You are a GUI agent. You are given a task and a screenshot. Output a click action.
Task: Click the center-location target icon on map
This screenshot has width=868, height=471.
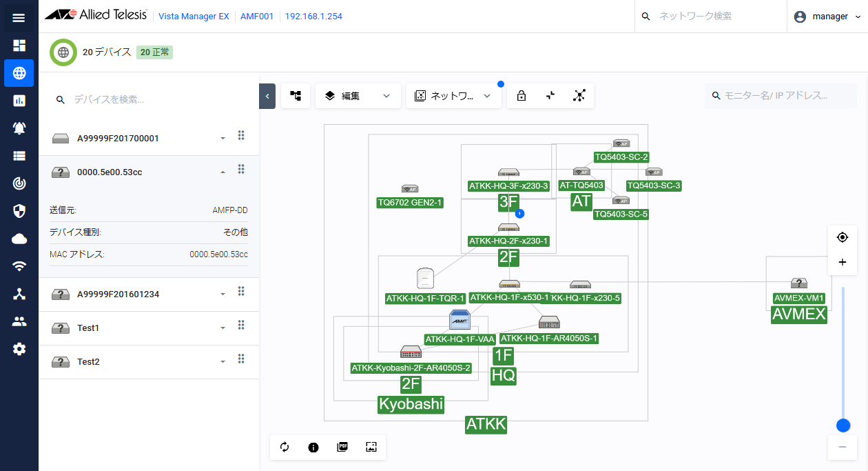tap(843, 237)
